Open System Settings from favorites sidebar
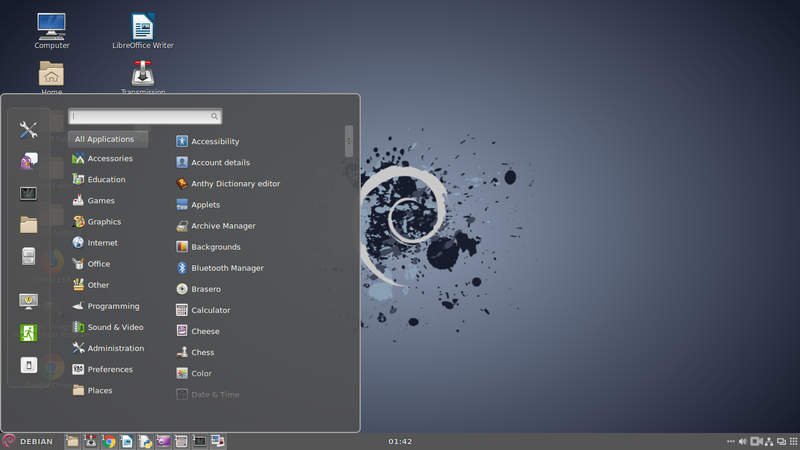 tap(28, 130)
